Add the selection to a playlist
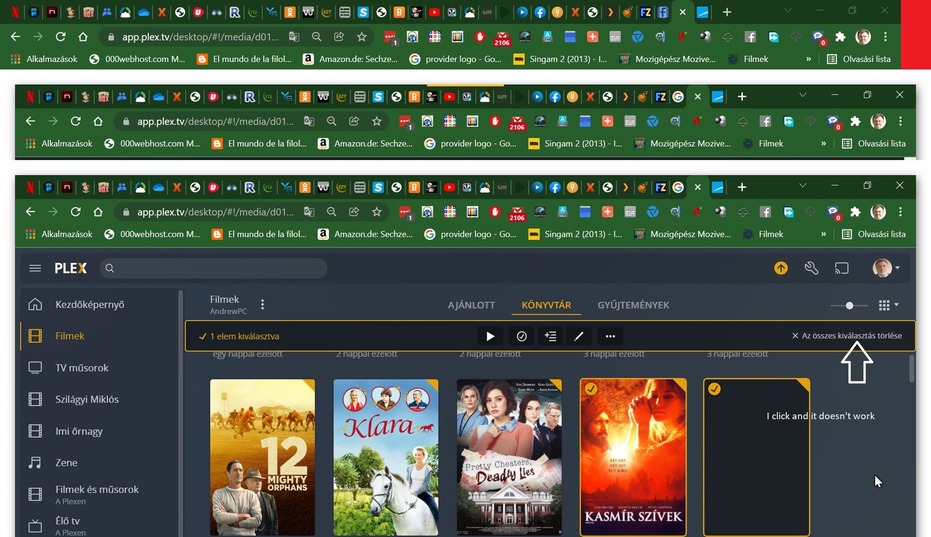Viewport: 931px width, 537px height. pyautogui.click(x=550, y=336)
